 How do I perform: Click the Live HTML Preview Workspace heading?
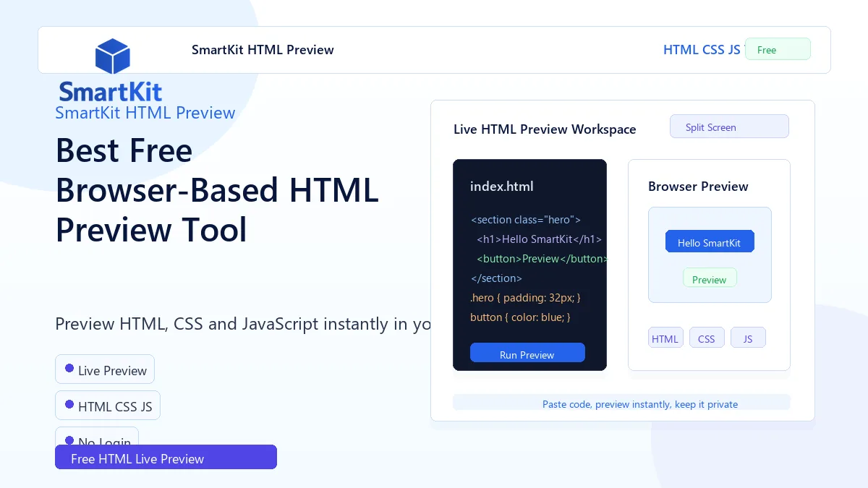pos(545,129)
